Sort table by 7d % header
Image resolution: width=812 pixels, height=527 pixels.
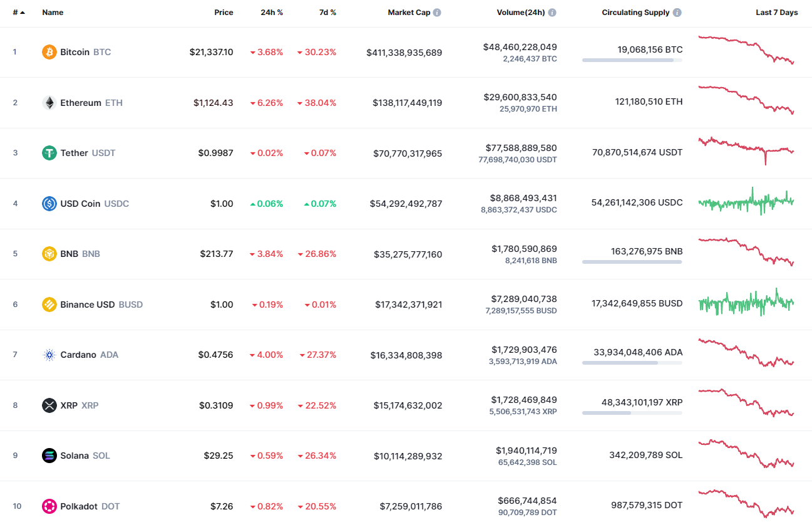327,13
